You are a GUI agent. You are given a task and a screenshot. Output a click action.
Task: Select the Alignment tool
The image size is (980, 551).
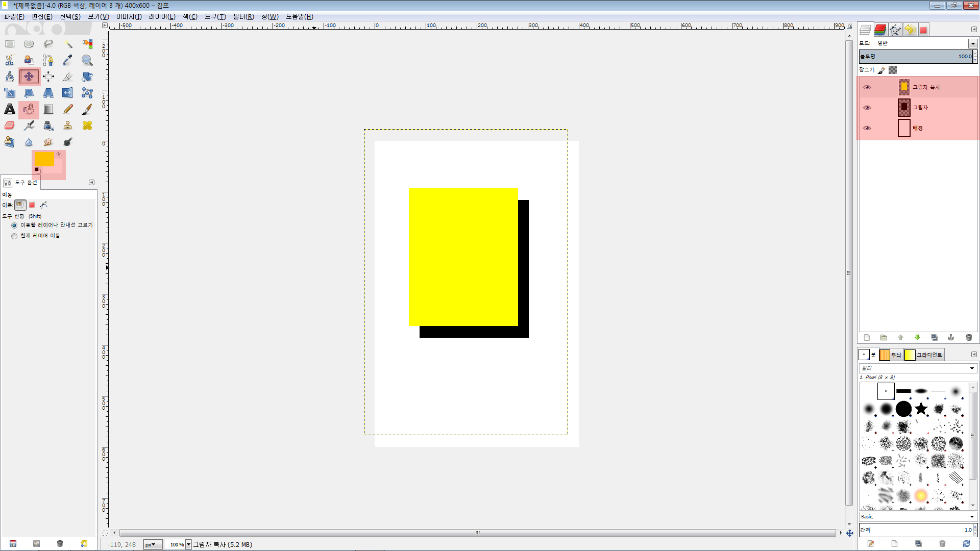(x=48, y=77)
